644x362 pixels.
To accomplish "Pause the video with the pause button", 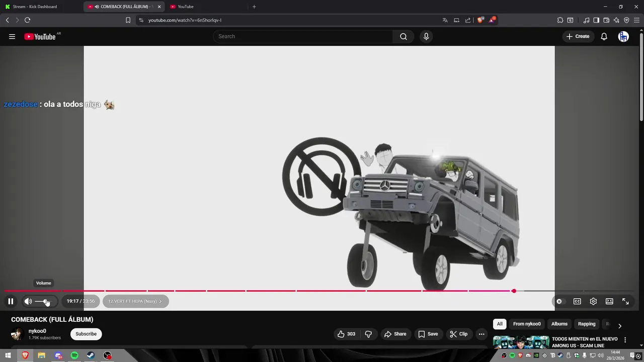I will tap(11, 301).
